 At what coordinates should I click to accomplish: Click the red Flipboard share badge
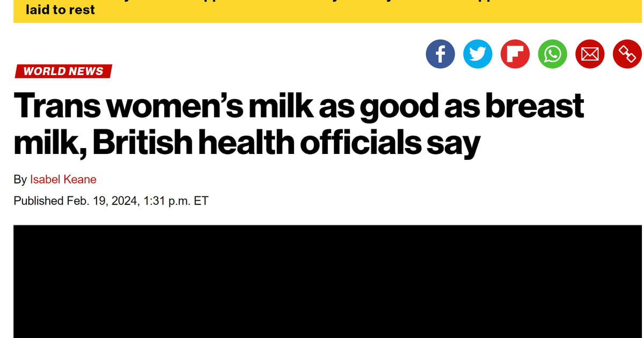(x=515, y=54)
